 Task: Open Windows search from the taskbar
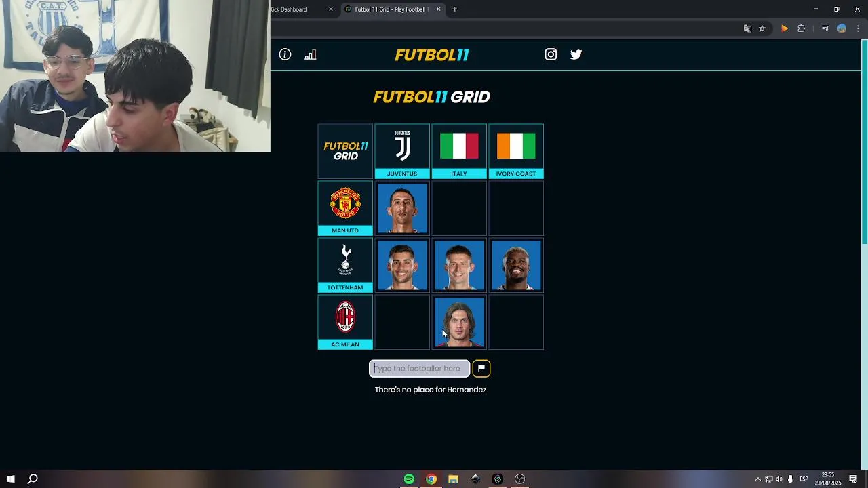[x=33, y=479]
